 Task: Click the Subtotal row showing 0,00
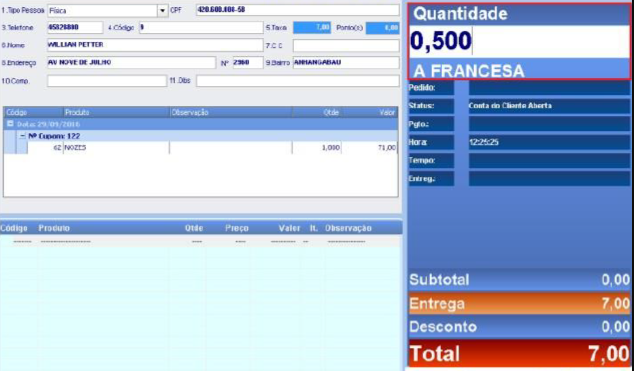click(x=519, y=280)
